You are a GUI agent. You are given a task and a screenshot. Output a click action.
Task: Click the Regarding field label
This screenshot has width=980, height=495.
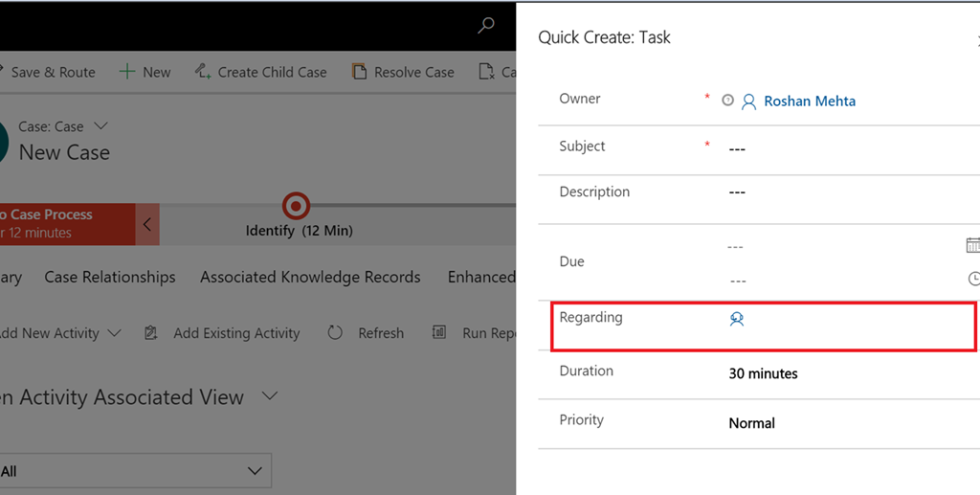coord(590,318)
